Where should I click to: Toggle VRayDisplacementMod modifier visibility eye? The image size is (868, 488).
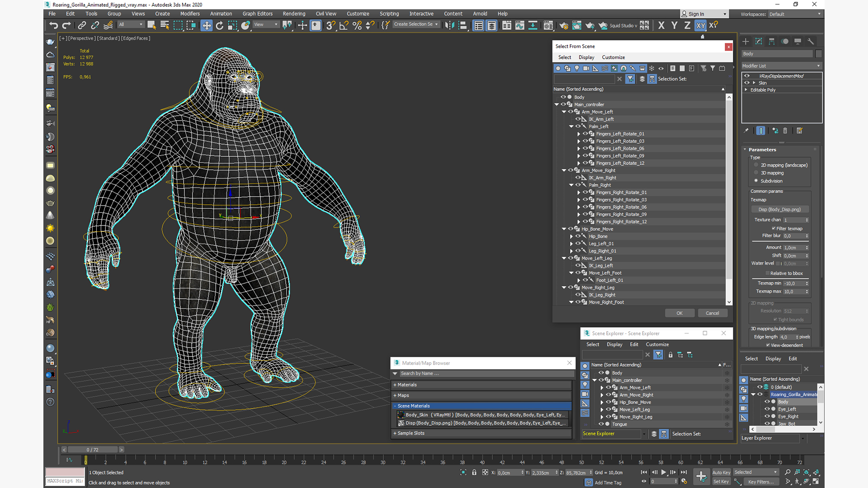click(747, 76)
